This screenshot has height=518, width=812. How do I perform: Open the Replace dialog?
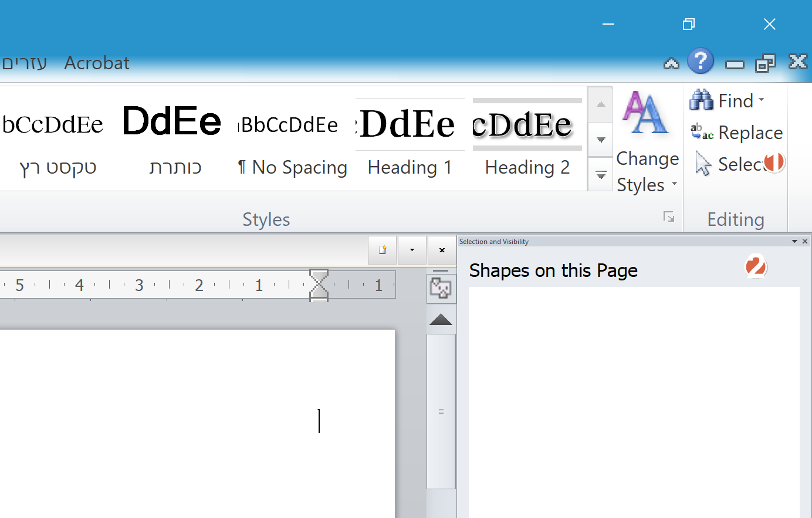tap(736, 133)
